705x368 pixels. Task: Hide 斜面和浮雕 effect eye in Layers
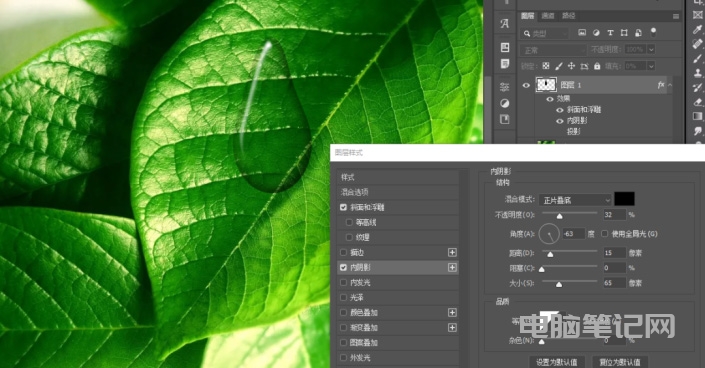[x=560, y=110]
